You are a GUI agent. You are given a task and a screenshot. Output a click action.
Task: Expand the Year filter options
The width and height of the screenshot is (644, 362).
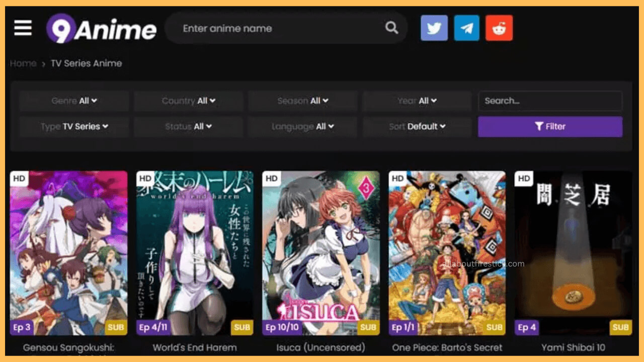[x=417, y=101]
